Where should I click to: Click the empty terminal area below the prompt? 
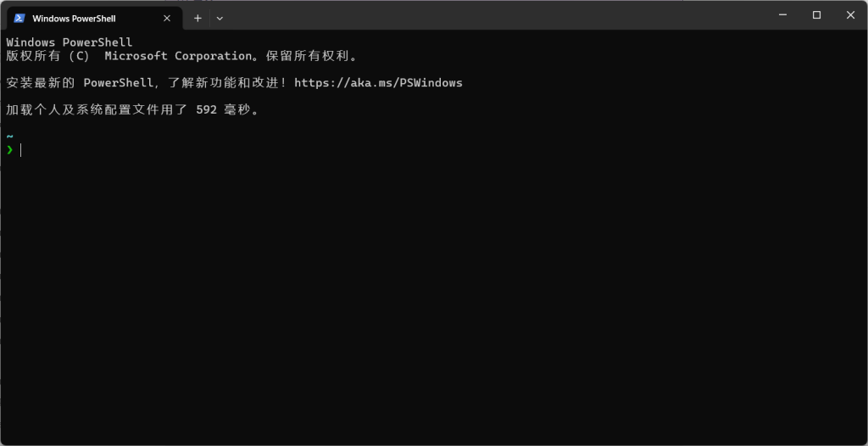[434, 299]
